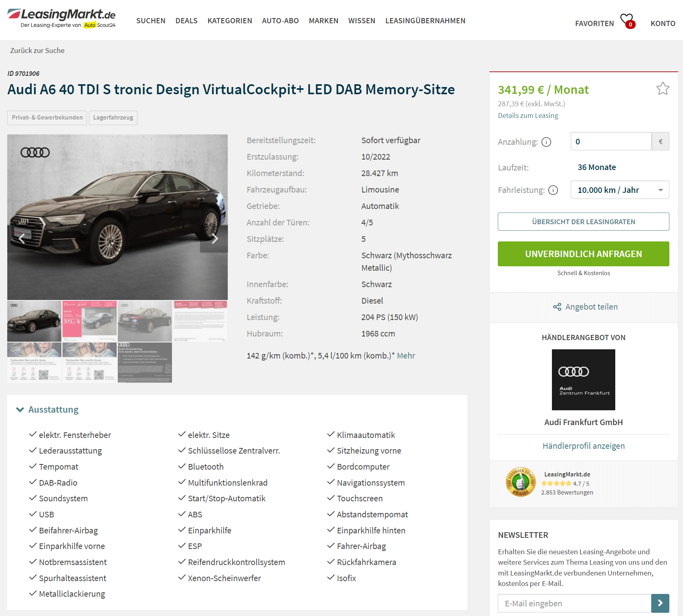The image size is (683, 616).
Task: Open the WISSEN menu
Action: pyautogui.click(x=362, y=20)
